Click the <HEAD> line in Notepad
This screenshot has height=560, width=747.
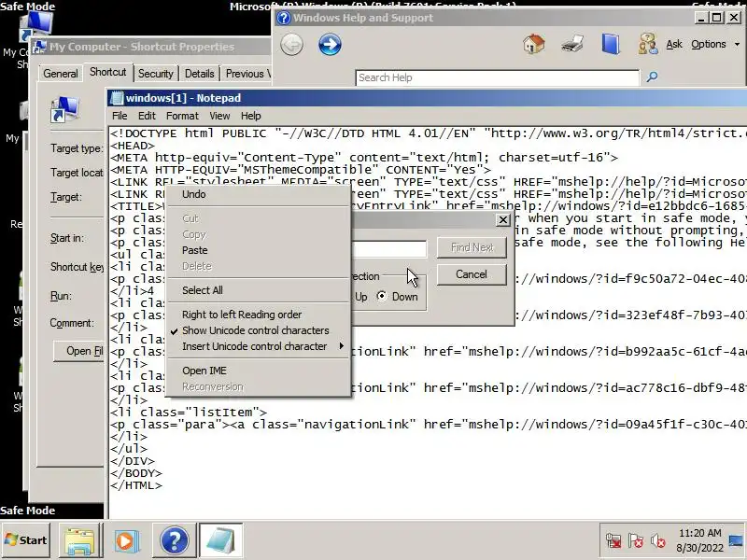[x=133, y=146]
